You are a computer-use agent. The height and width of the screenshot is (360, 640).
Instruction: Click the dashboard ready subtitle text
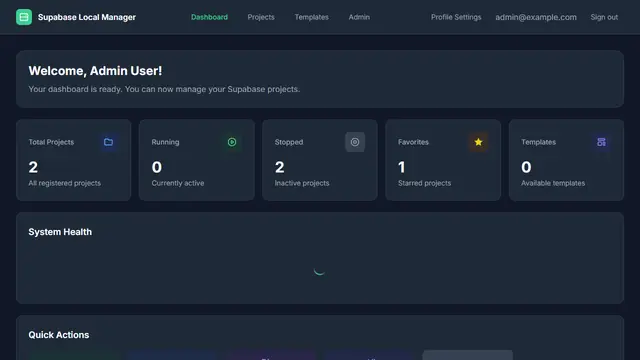164,89
